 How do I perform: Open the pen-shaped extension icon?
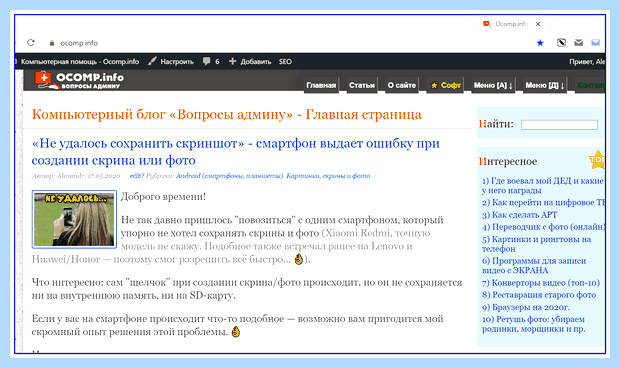click(561, 43)
